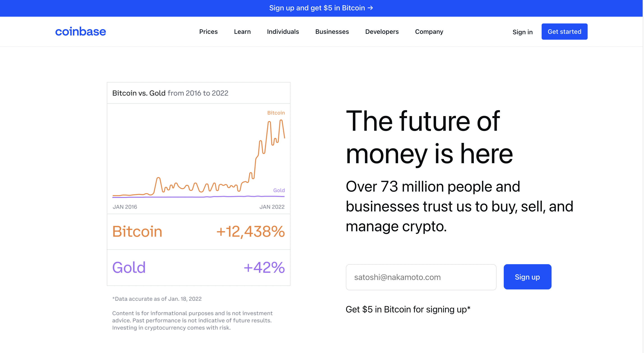The height and width of the screenshot is (353, 644).
Task: Click the Developers navigation icon
Action: click(382, 31)
